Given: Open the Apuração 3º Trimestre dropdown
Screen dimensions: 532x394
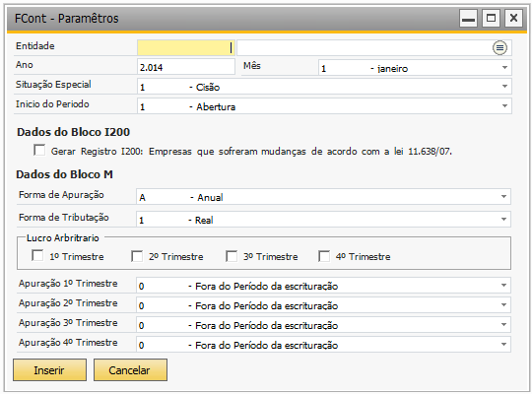Looking at the screenshot, I should pyautogui.click(x=323, y=325).
